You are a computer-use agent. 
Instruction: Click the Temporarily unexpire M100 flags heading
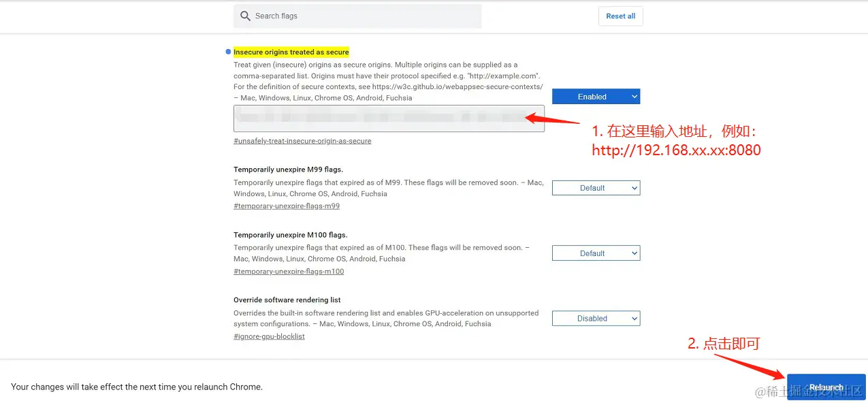pyautogui.click(x=290, y=235)
